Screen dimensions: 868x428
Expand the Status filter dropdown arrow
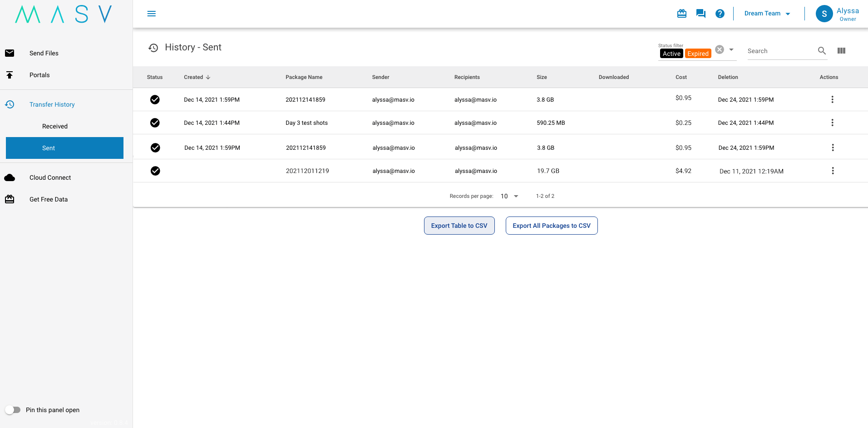(x=731, y=49)
